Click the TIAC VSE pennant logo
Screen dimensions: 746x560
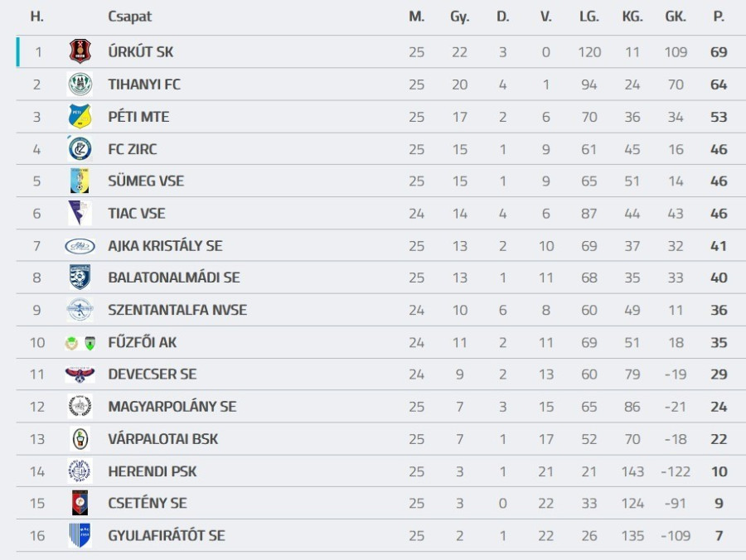80,213
